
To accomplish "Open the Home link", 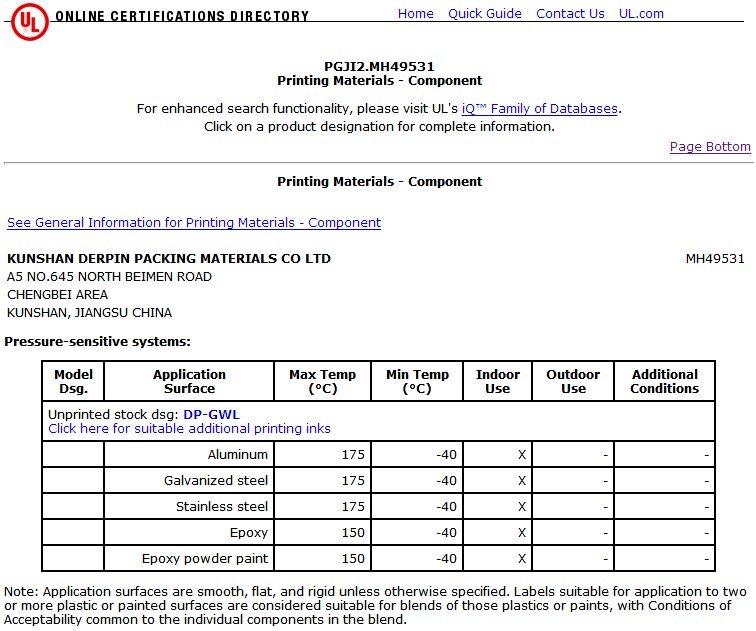I will [x=416, y=13].
